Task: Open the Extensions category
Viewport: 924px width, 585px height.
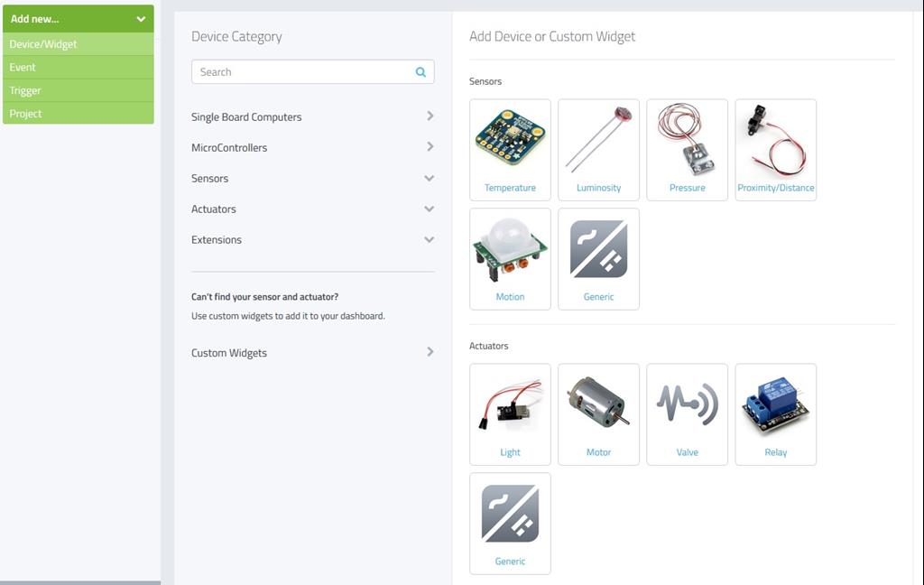Action: coord(312,239)
